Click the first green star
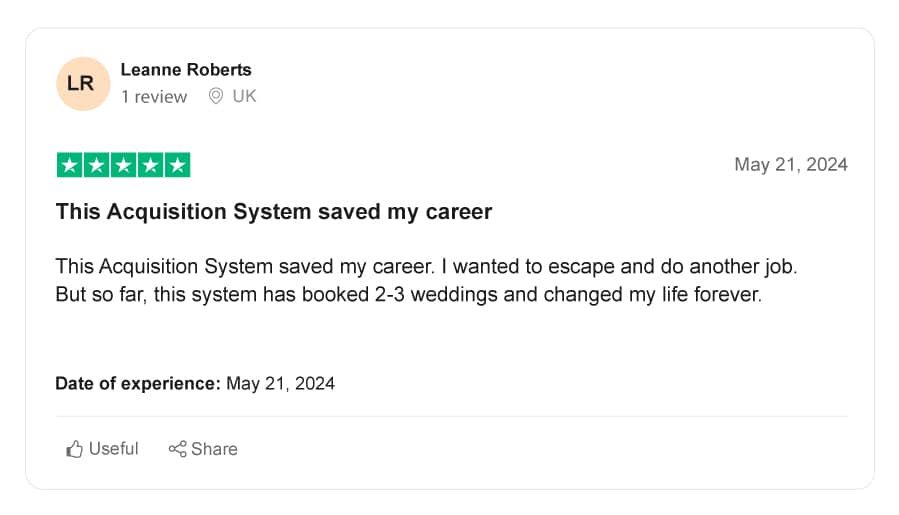This screenshot has height=515, width=899. tap(69, 165)
